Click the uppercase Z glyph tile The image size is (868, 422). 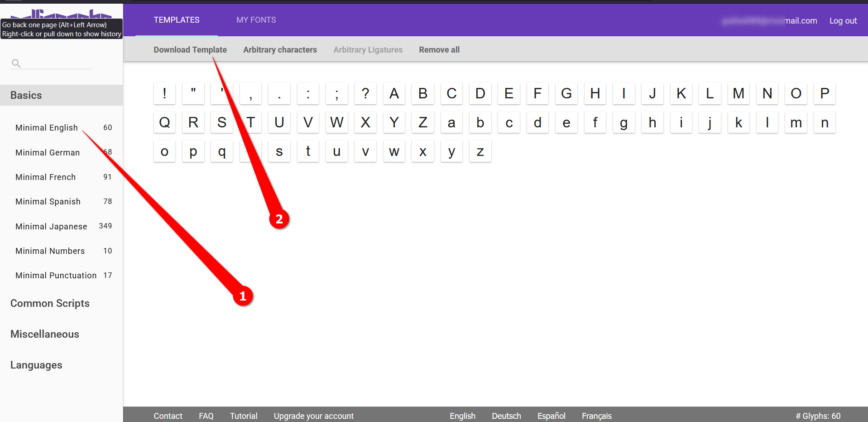pos(423,122)
